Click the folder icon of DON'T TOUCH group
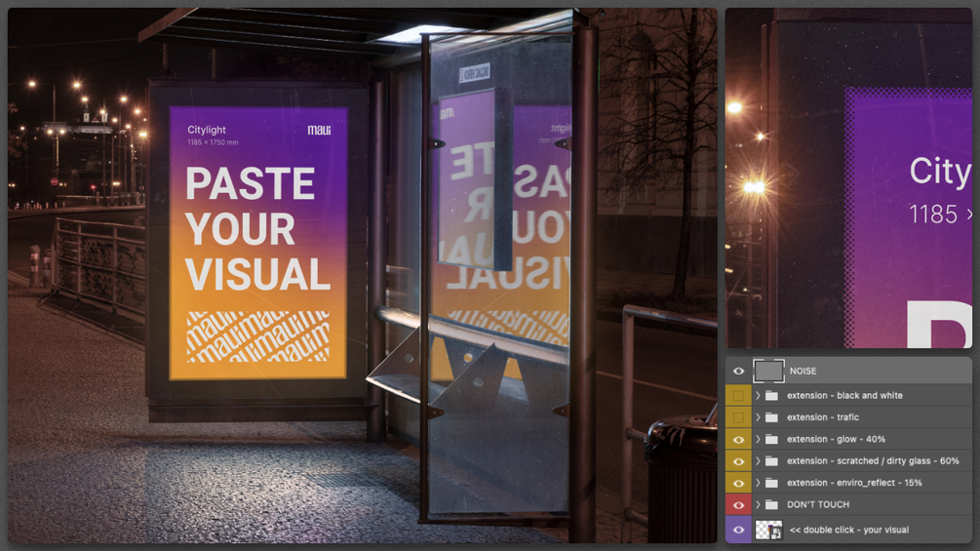Screen dimensions: 980x551 pyautogui.click(x=772, y=505)
